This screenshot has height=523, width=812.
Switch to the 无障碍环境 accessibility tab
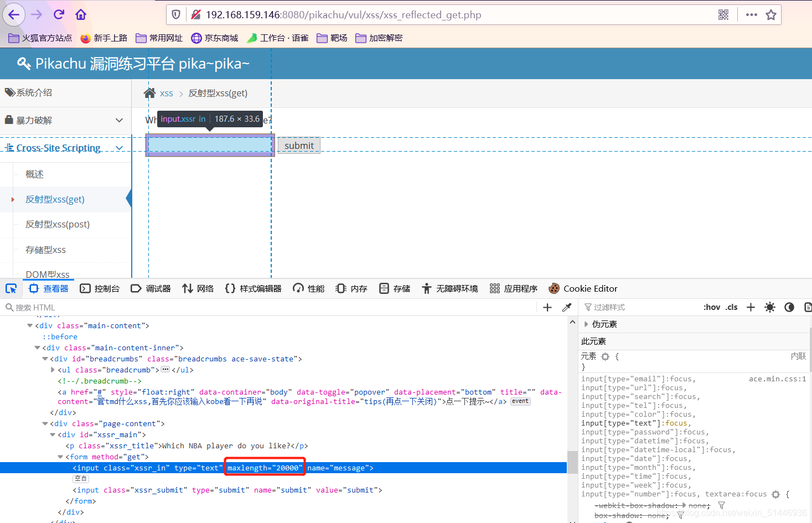click(449, 288)
